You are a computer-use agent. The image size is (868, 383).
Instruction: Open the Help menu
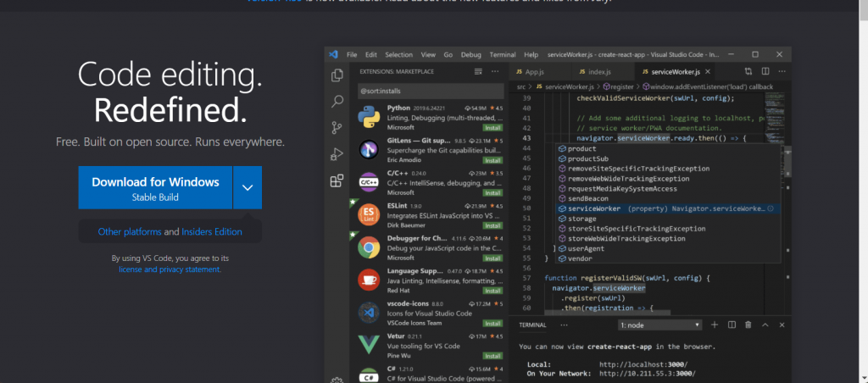point(531,55)
